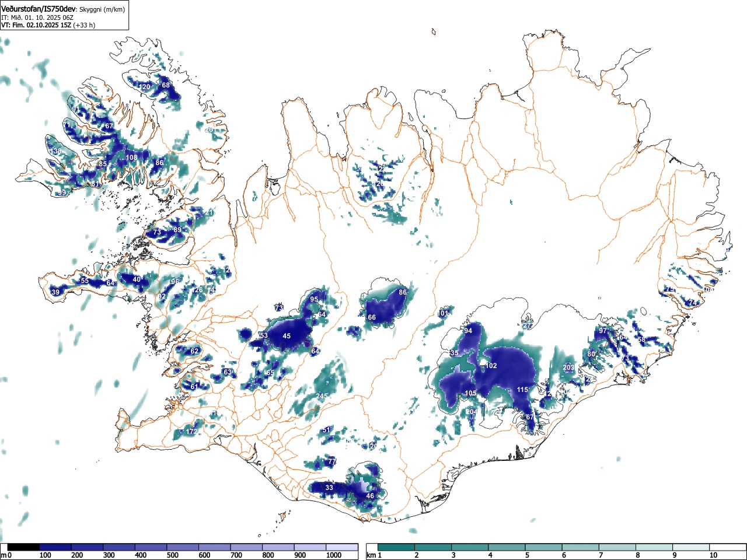This screenshot has height=560, width=747.
Task: Click the 85 visibility value
Action: point(103,164)
